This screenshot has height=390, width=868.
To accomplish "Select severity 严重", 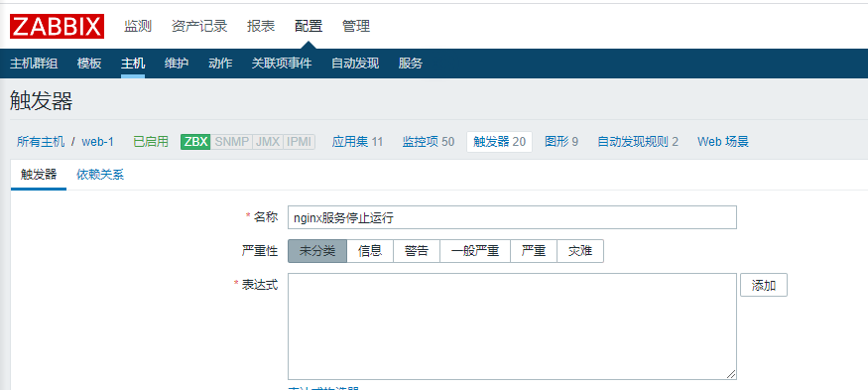I will [x=534, y=251].
